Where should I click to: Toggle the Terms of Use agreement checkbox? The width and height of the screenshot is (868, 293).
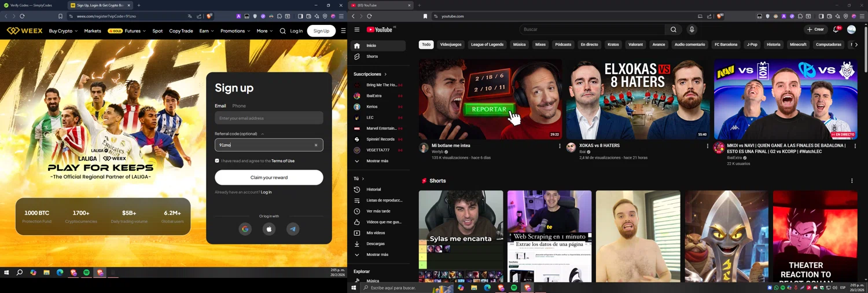217,160
